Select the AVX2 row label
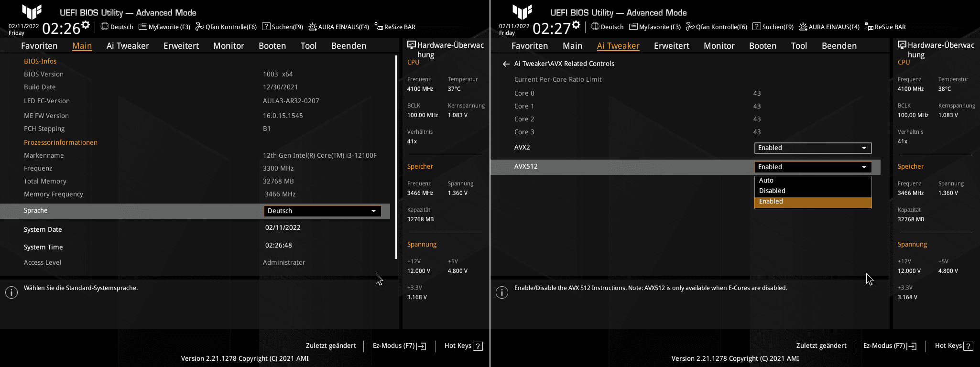 click(522, 147)
